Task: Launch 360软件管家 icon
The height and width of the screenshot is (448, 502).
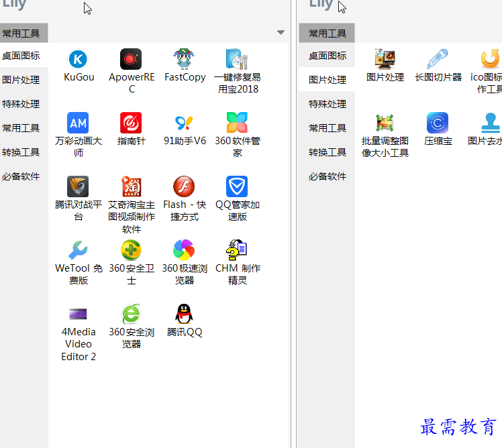Action: point(237,123)
